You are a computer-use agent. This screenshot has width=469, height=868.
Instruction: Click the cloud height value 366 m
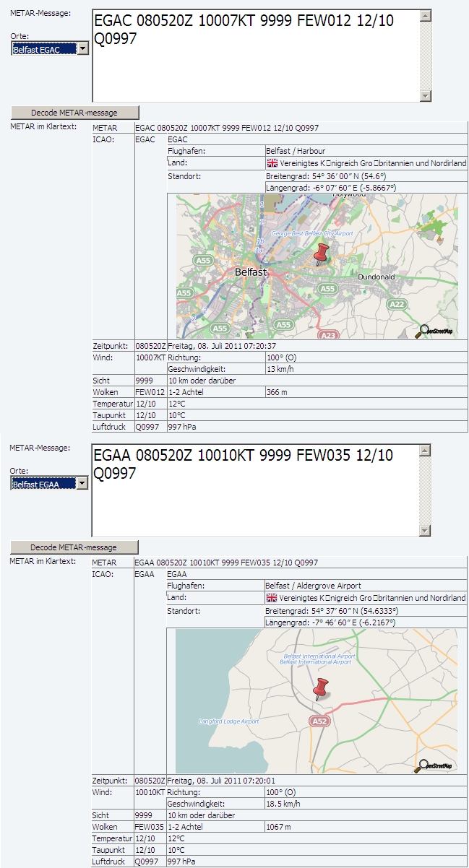(x=277, y=392)
